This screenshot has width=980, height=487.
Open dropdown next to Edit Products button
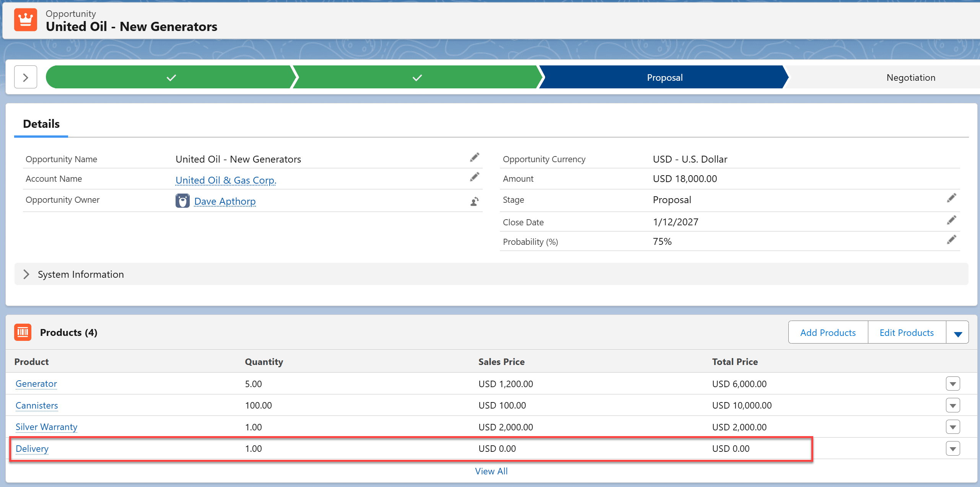957,333
